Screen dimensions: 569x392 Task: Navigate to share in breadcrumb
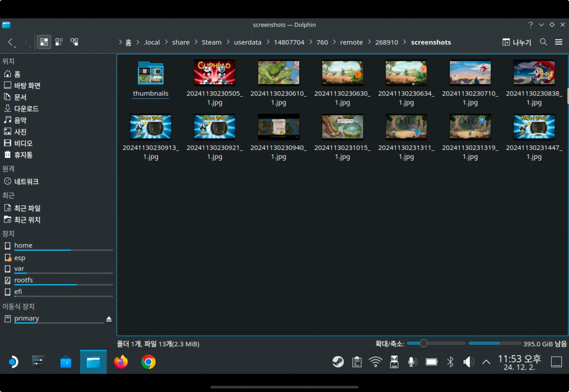[x=181, y=42]
